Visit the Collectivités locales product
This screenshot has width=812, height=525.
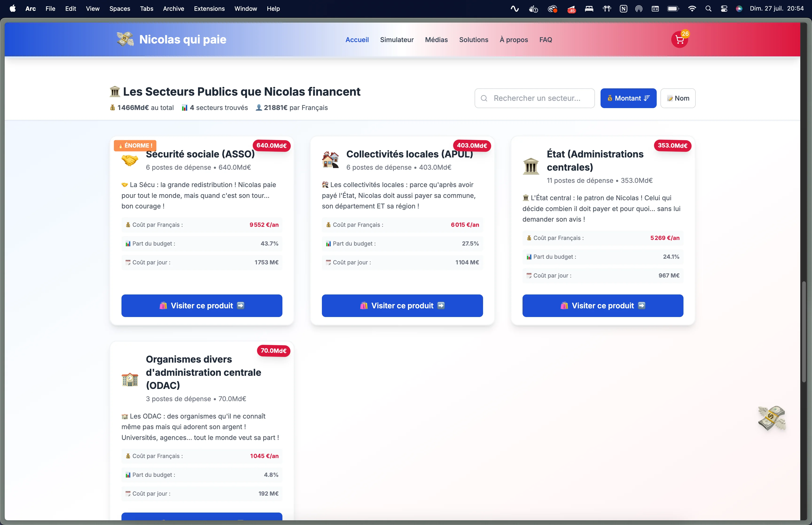tap(402, 306)
